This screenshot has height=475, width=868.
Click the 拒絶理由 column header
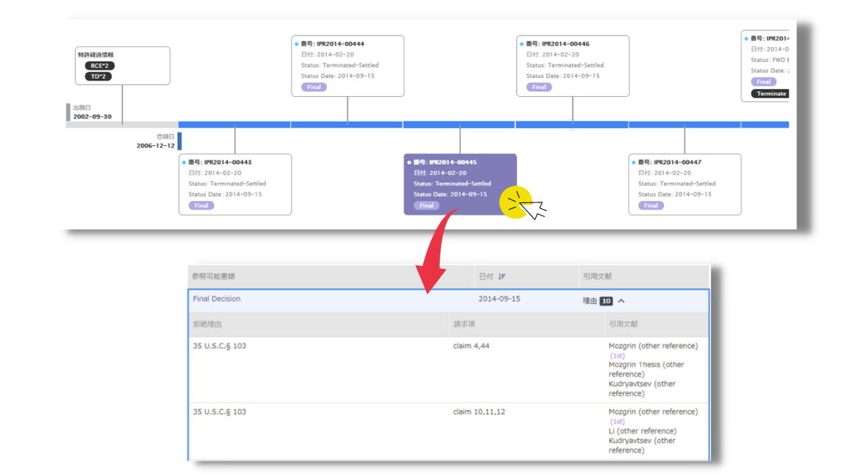(x=208, y=325)
